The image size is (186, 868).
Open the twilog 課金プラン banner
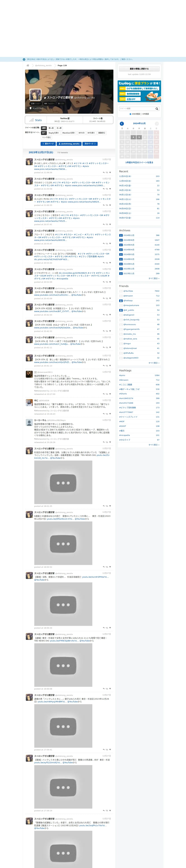click(x=139, y=91)
